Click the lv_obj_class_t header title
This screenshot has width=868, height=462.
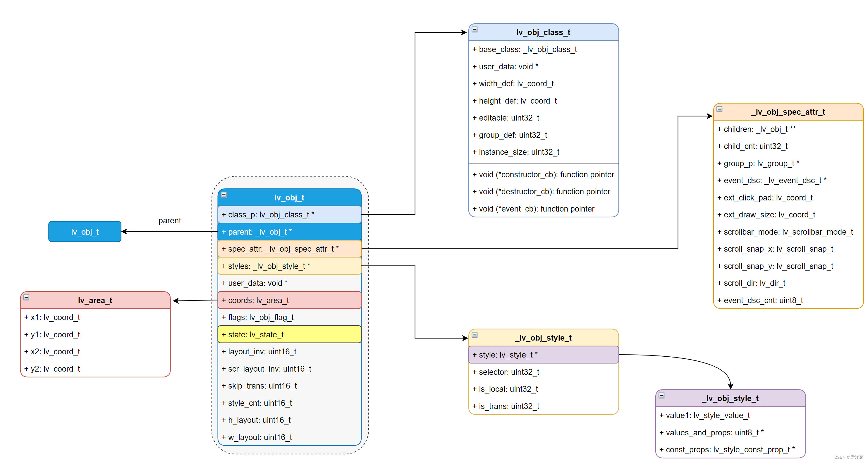543,32
